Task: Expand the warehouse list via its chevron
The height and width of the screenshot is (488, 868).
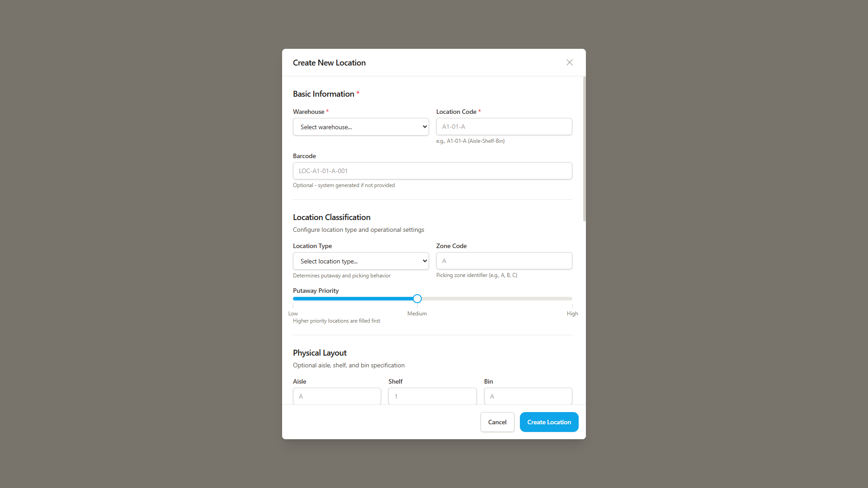Action: (424, 127)
